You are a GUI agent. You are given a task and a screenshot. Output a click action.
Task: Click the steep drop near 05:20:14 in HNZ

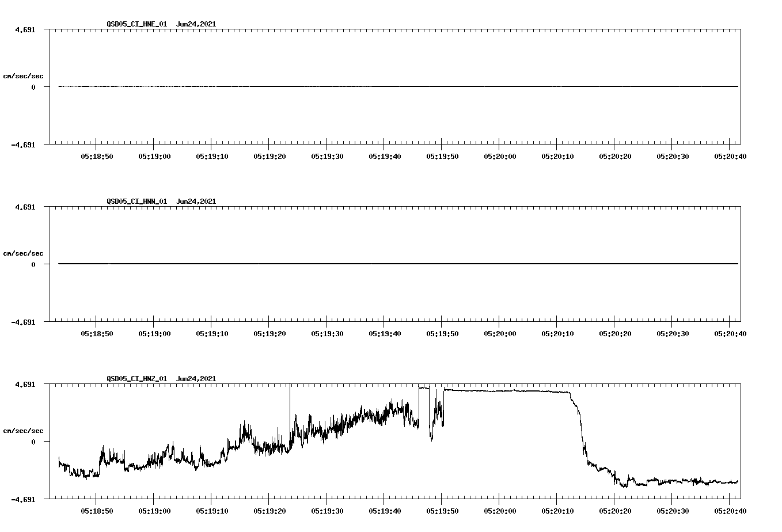[582, 429]
